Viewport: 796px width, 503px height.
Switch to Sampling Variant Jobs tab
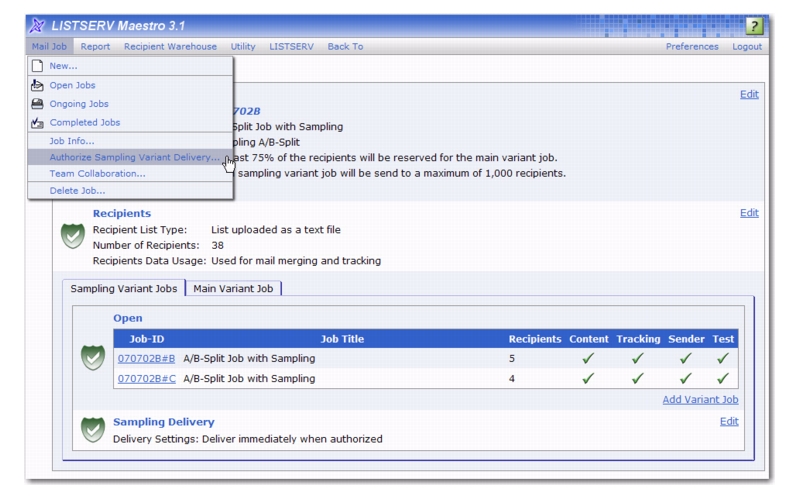[124, 288]
